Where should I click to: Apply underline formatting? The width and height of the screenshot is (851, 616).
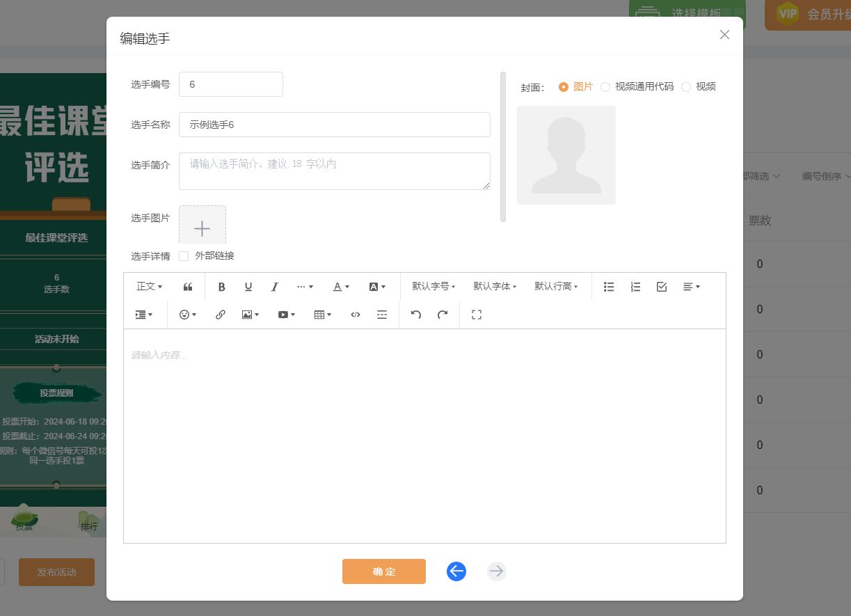[248, 287]
